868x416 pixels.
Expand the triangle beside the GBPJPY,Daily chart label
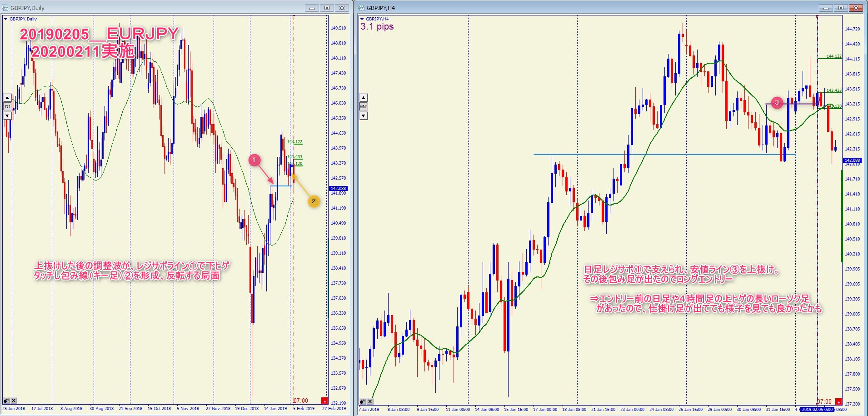coord(6,19)
